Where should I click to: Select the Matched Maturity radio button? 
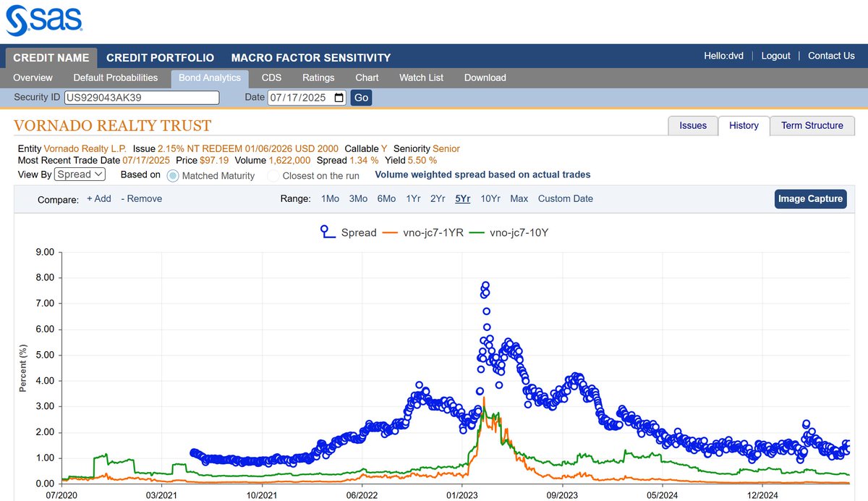173,175
